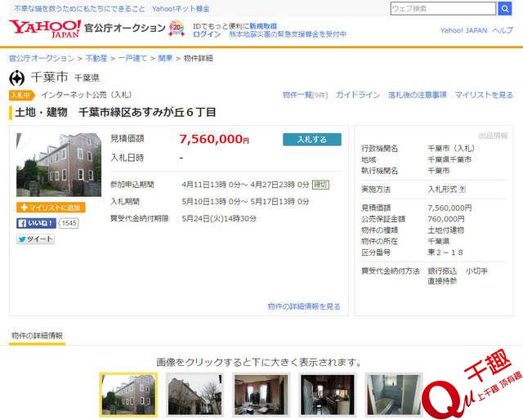Open the Yahoo!ネット募金 link

pyautogui.click(x=181, y=9)
